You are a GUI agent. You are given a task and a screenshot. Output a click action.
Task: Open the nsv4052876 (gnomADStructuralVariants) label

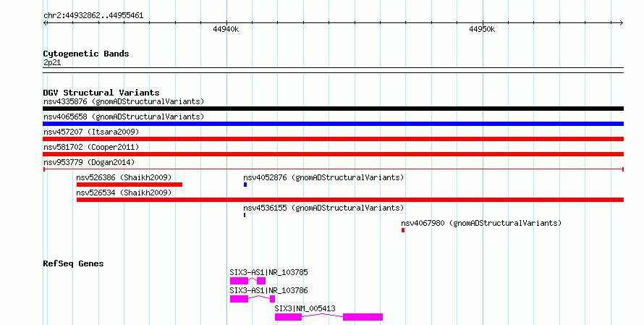click(323, 177)
